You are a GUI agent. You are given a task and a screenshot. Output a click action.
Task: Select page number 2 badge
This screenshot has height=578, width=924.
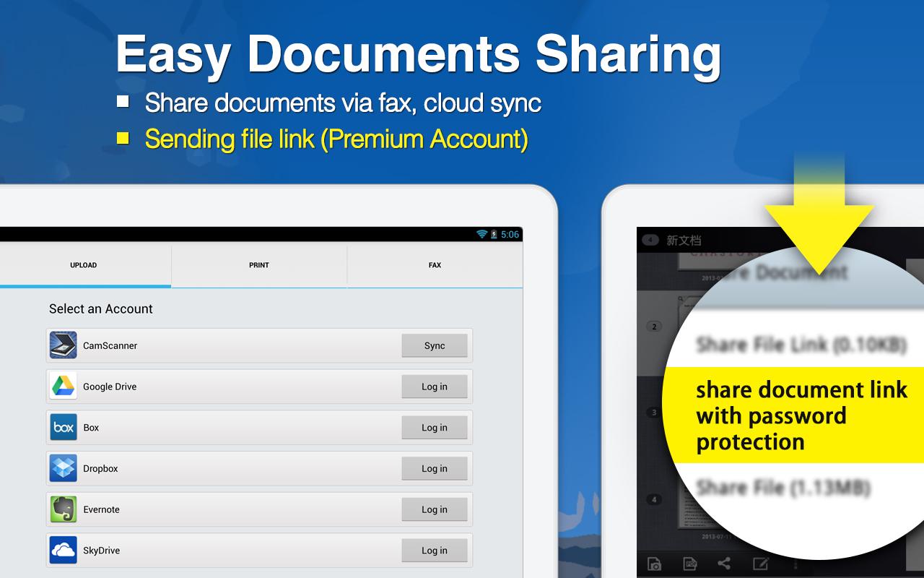pyautogui.click(x=654, y=327)
